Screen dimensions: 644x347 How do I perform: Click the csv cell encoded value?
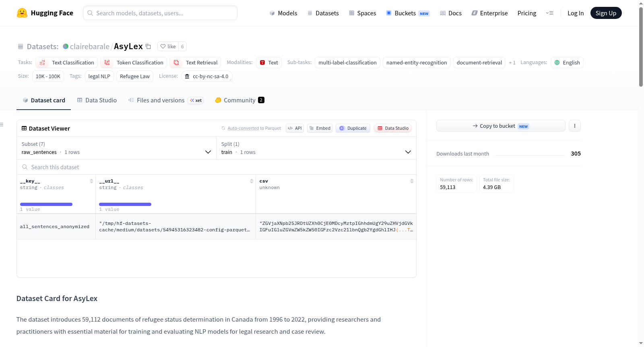tap(336, 226)
